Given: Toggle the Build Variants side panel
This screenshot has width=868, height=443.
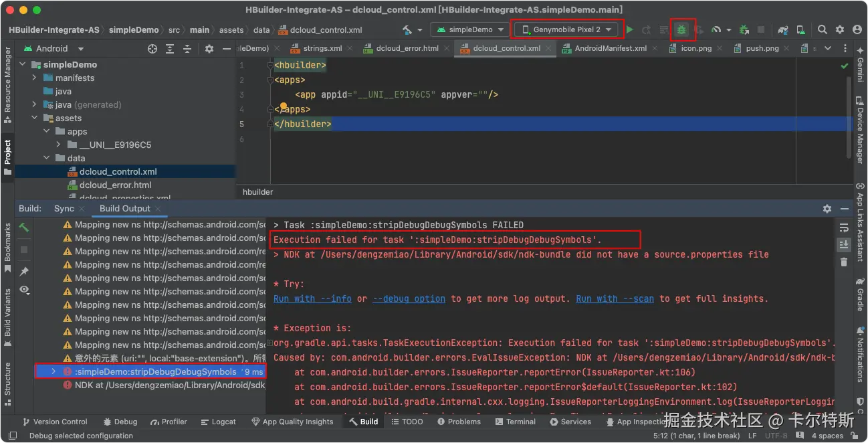Looking at the screenshot, I should pos(7,318).
